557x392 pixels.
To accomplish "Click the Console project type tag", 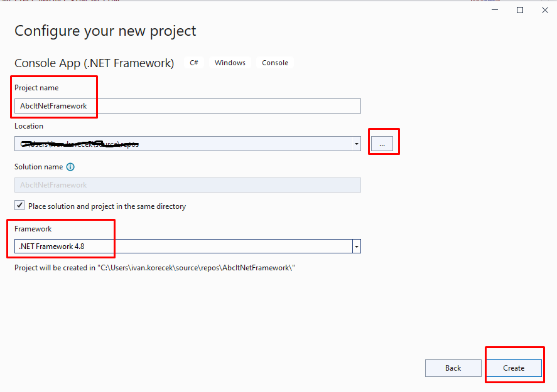I will (275, 63).
